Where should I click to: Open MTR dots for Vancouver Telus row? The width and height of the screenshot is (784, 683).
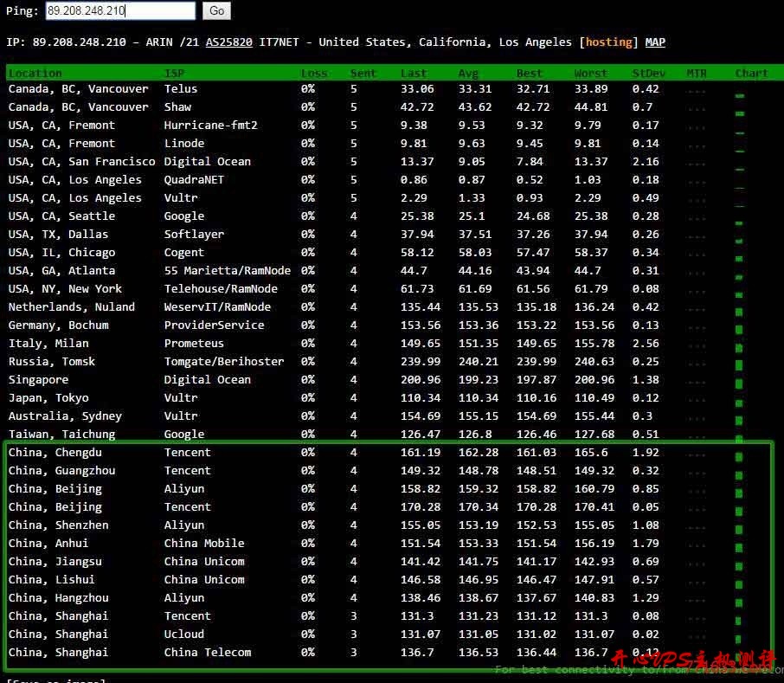tap(697, 89)
